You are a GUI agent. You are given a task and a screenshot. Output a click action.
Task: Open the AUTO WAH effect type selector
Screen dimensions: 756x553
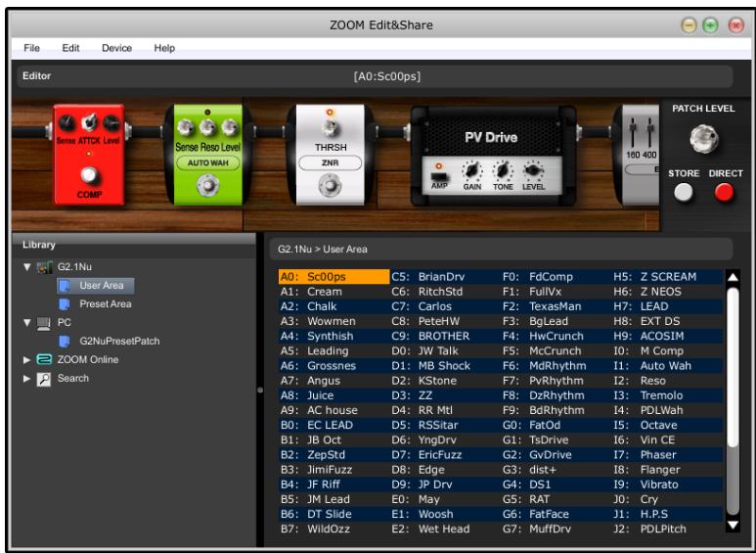coord(207,163)
